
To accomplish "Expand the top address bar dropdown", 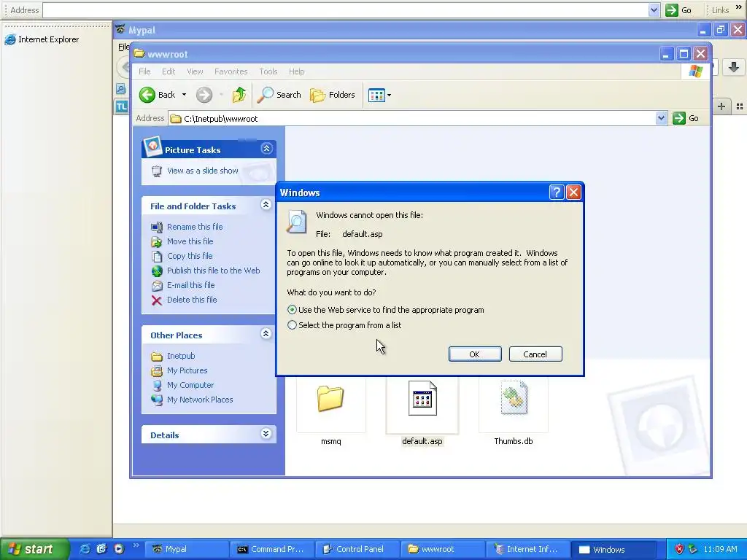I will 654,10.
